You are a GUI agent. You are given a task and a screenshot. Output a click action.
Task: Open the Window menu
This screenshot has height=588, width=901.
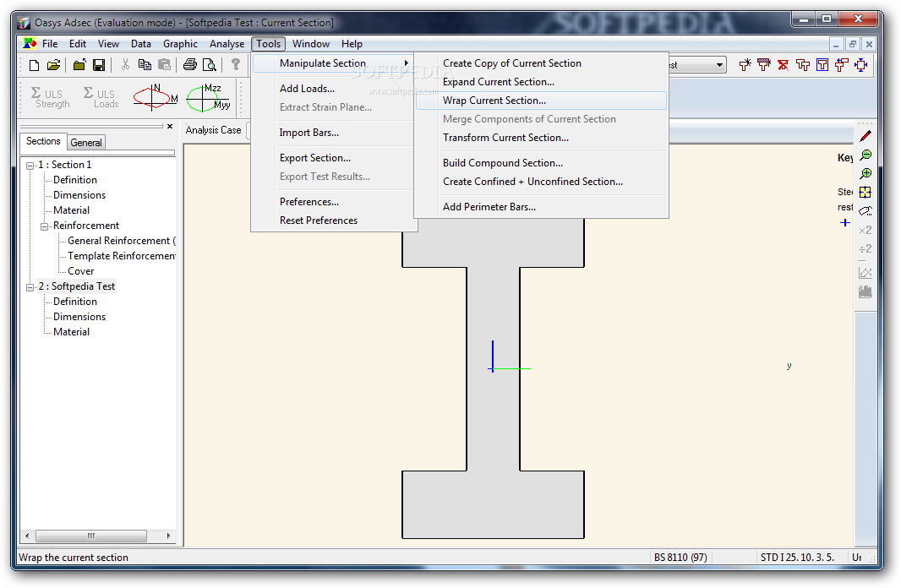311,44
